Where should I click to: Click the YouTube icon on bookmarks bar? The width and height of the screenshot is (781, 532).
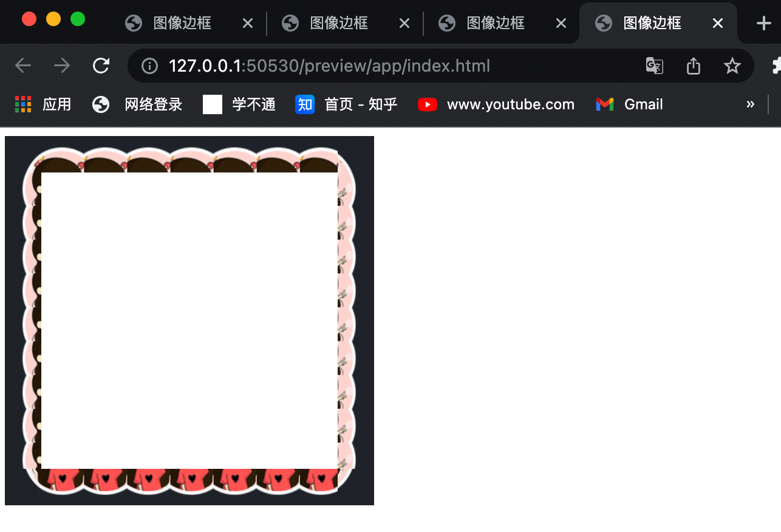click(428, 104)
